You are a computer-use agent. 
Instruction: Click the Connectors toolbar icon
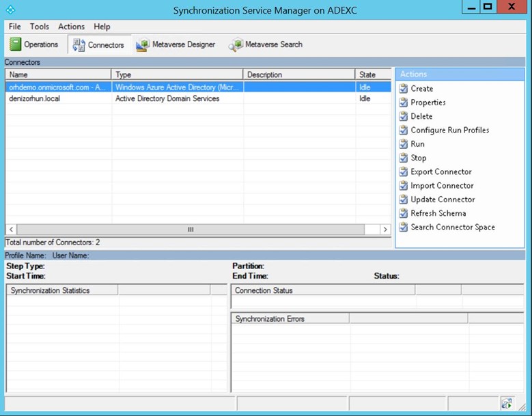[x=79, y=45]
